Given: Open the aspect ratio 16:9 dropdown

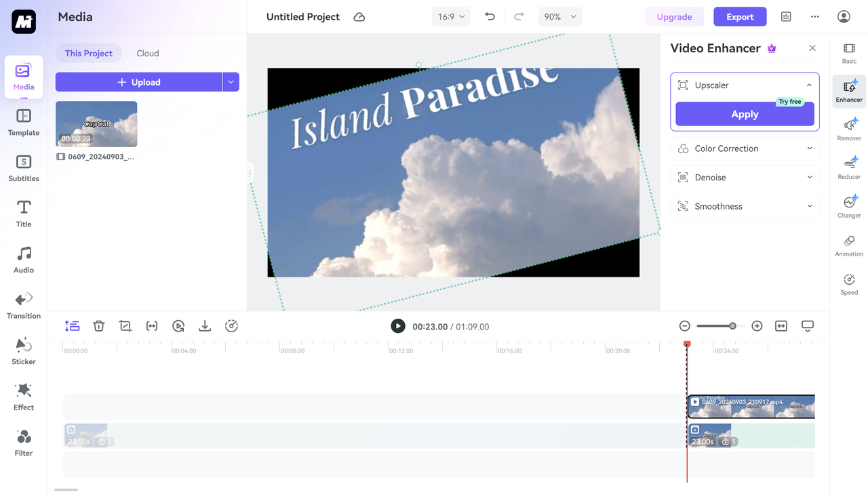Looking at the screenshot, I should [x=451, y=16].
